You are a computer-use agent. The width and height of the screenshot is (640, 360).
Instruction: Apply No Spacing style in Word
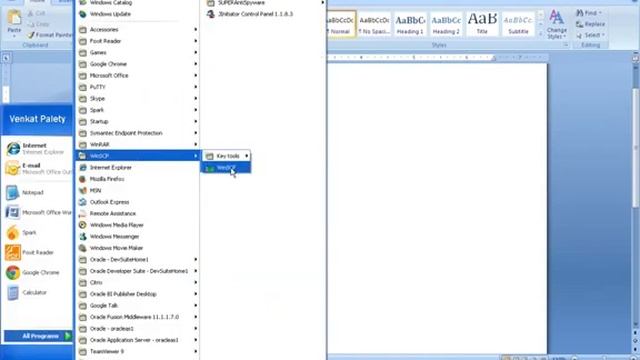374,24
